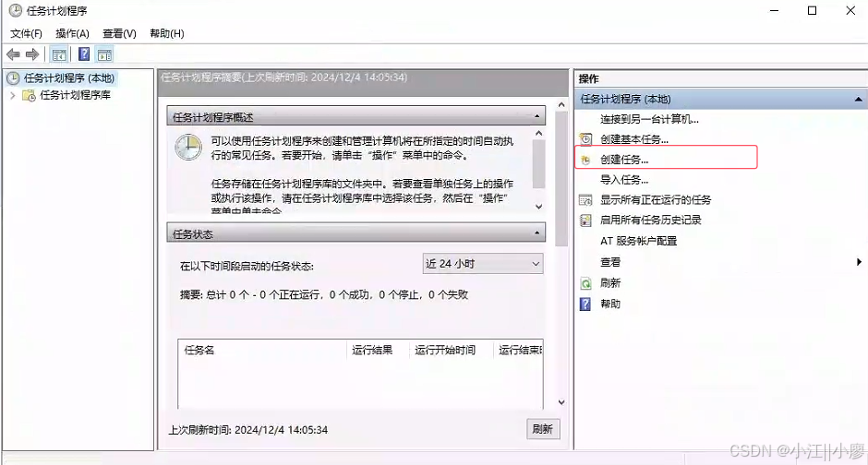
Task: Minimize the 任务计划程序 window
Action: point(774,10)
